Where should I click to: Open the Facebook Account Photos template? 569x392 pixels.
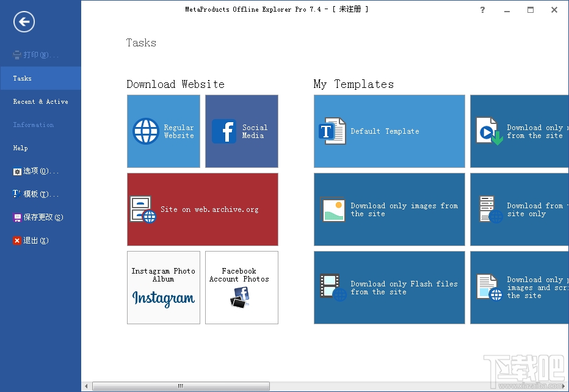(x=241, y=287)
